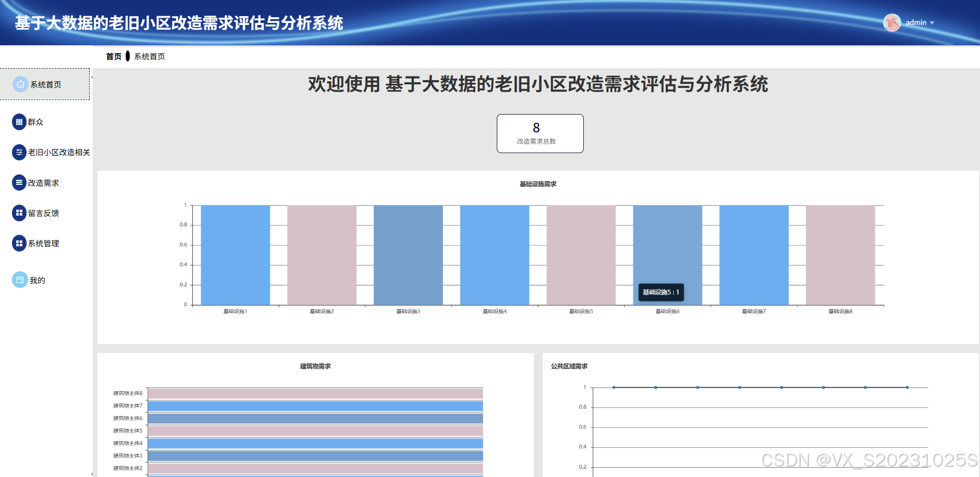Image resolution: width=980 pixels, height=477 pixels.
Task: Open the 系统首页 menu item
Action: [x=45, y=84]
